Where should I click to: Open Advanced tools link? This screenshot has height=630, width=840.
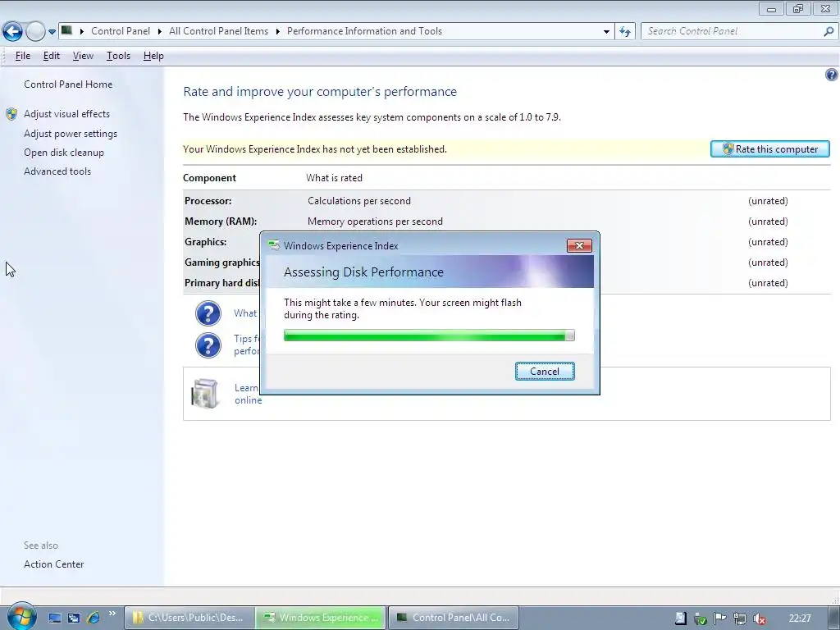(x=57, y=171)
